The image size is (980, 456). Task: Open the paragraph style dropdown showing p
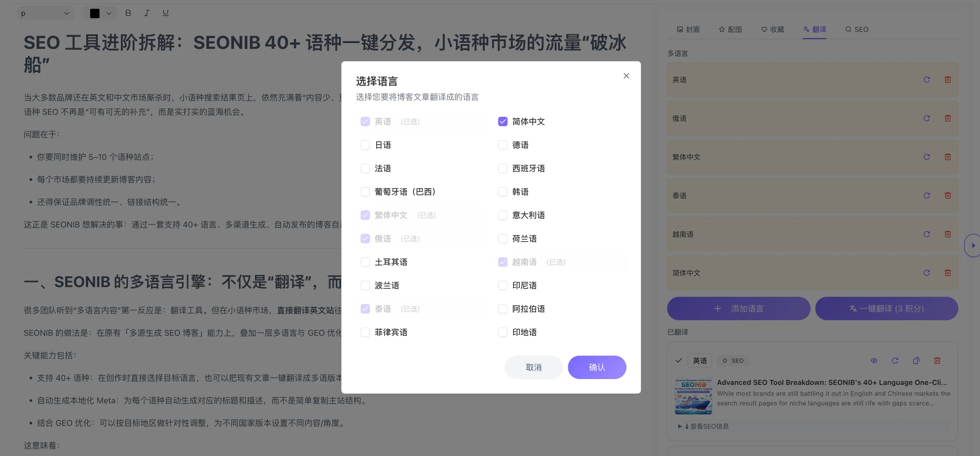pyautogui.click(x=45, y=13)
